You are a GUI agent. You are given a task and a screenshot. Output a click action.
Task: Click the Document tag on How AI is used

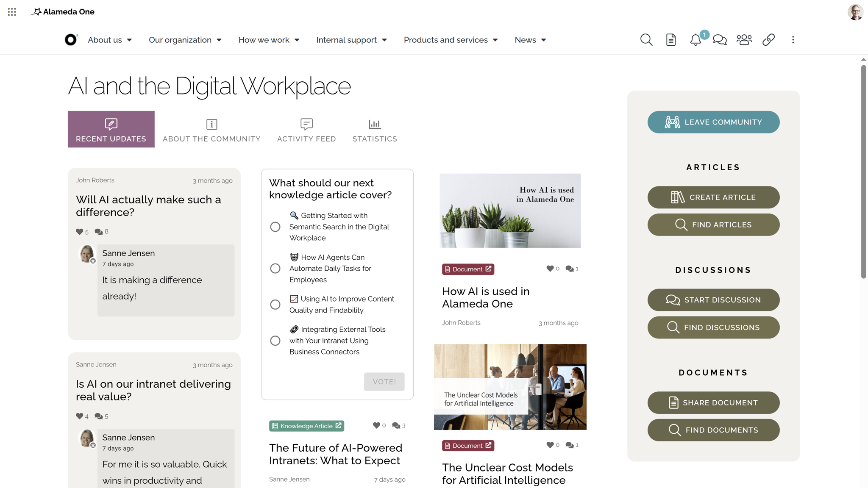pos(468,269)
